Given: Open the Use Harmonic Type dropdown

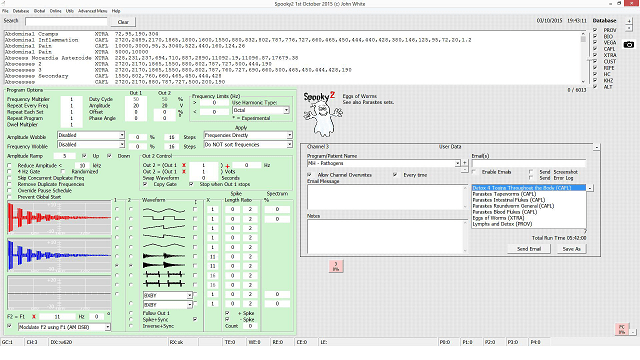Looking at the screenshot, I should pyautogui.click(x=287, y=110).
